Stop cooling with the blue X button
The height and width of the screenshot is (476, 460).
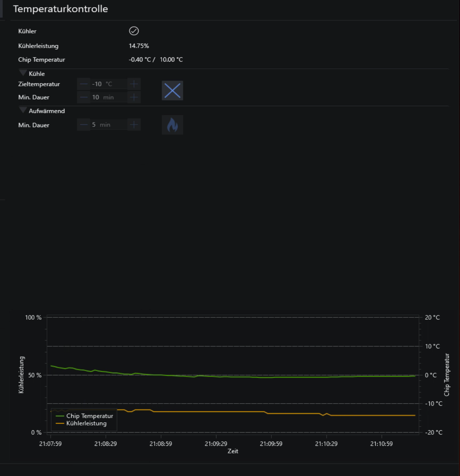(172, 90)
